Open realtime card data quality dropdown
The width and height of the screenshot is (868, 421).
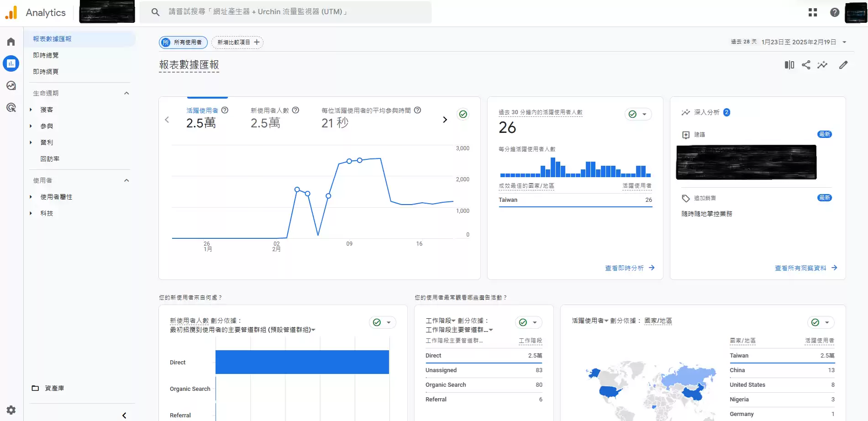[x=638, y=114]
